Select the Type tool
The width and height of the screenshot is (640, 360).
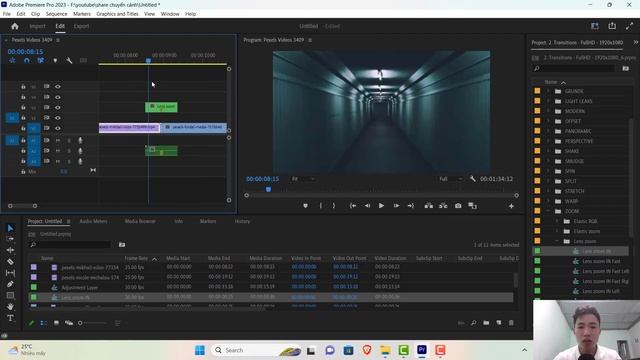(x=10, y=318)
